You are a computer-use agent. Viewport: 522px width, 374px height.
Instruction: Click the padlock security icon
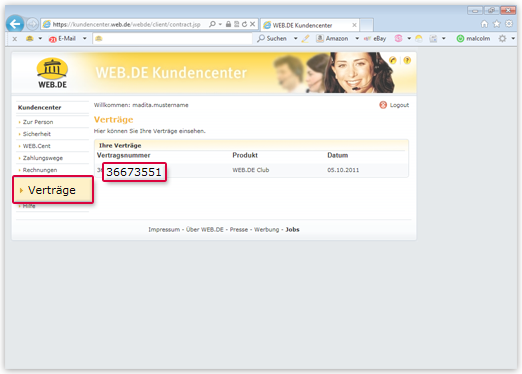(x=228, y=24)
